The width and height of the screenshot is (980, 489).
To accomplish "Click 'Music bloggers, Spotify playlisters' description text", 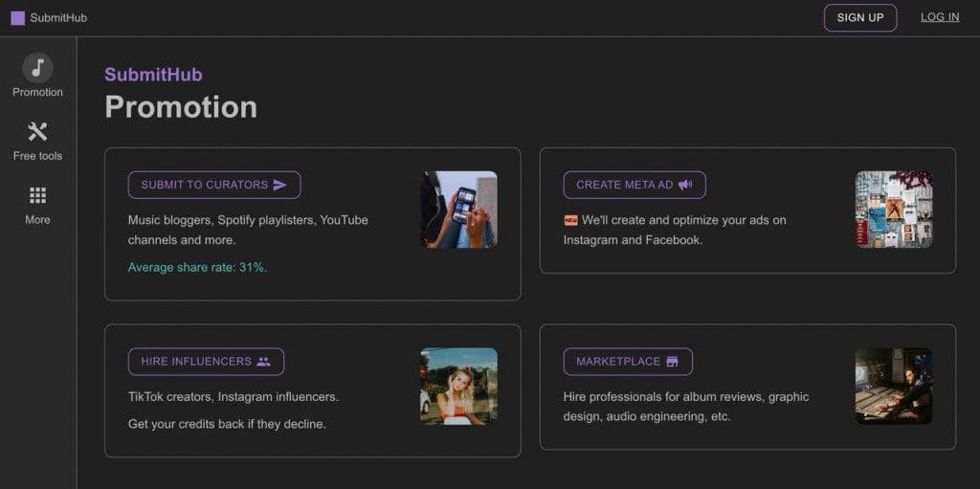I will pos(248,230).
